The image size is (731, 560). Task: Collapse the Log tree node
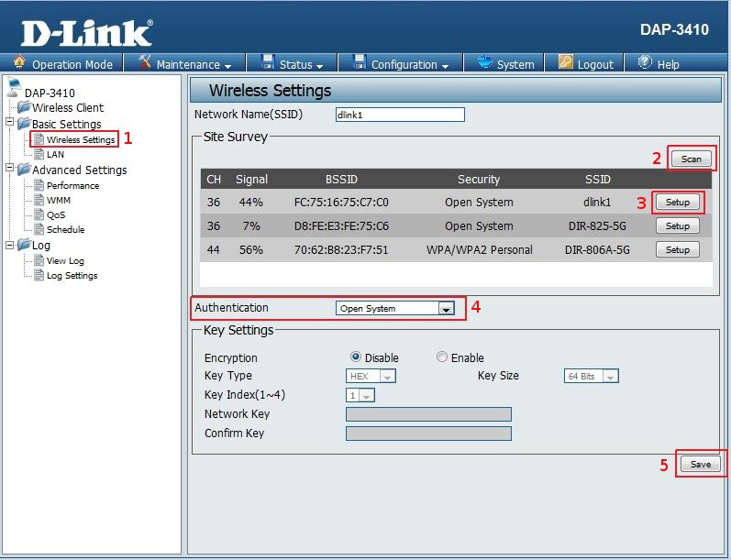tap(10, 245)
